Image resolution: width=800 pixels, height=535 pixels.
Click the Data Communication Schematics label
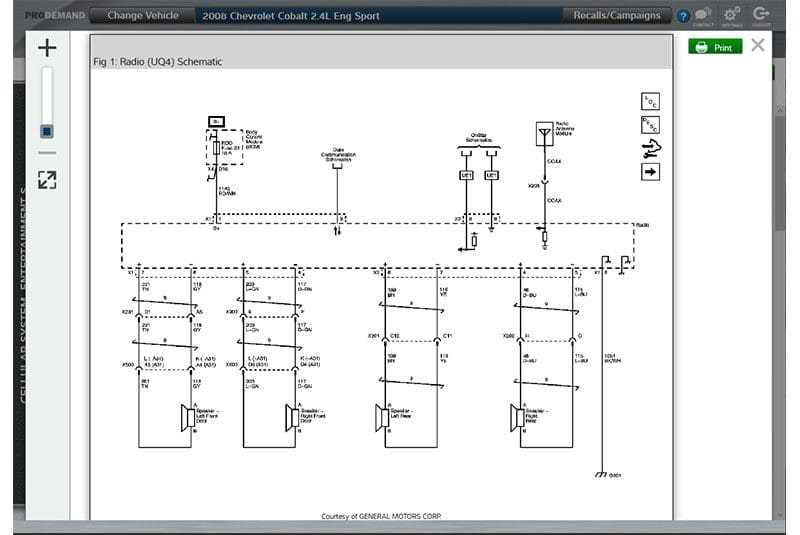338,155
